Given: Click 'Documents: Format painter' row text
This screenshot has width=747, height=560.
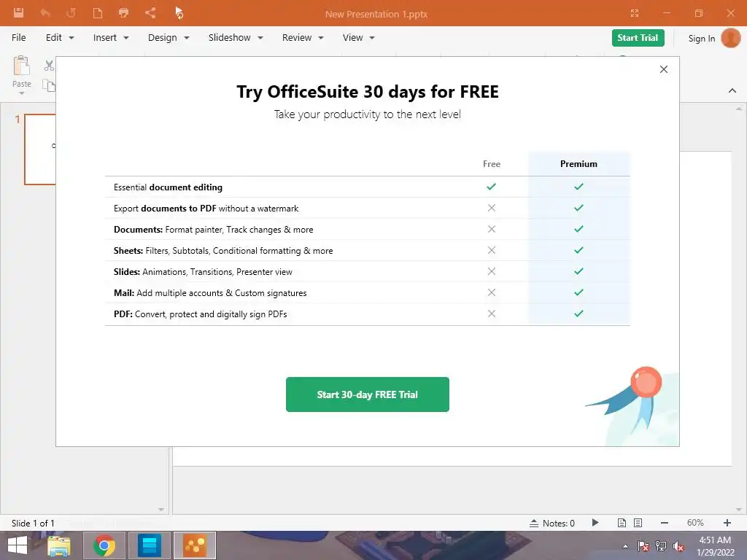Looking at the screenshot, I should [x=213, y=230].
